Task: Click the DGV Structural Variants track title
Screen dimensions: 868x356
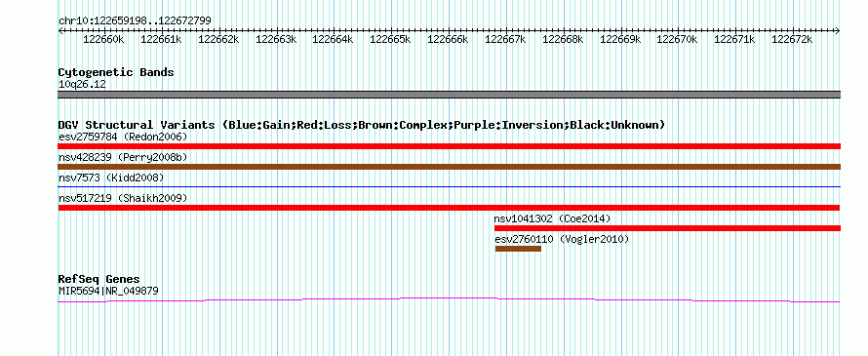Action: point(362,125)
